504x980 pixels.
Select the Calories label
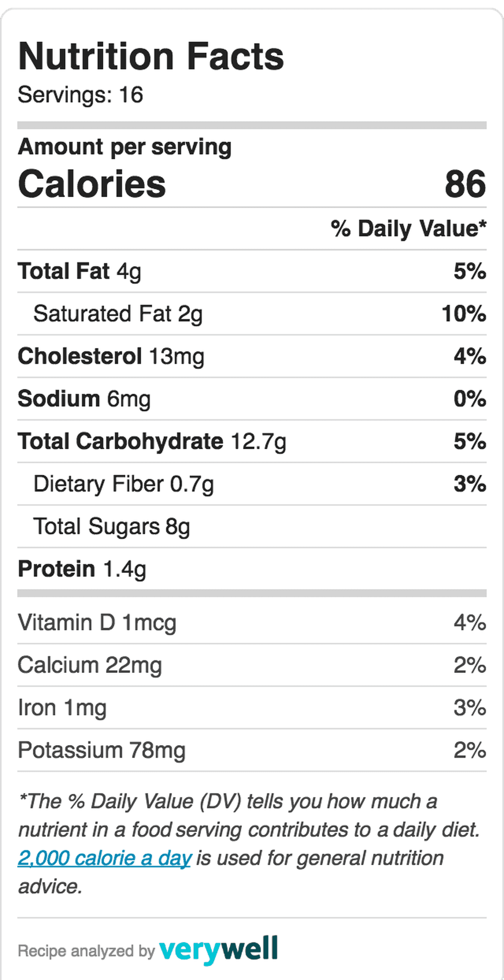point(92,183)
